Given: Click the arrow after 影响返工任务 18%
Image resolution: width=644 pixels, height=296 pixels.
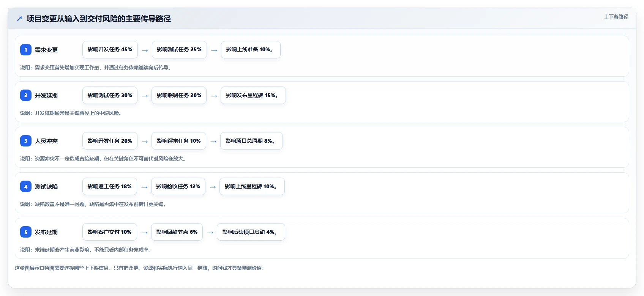Looking at the screenshot, I should (144, 187).
